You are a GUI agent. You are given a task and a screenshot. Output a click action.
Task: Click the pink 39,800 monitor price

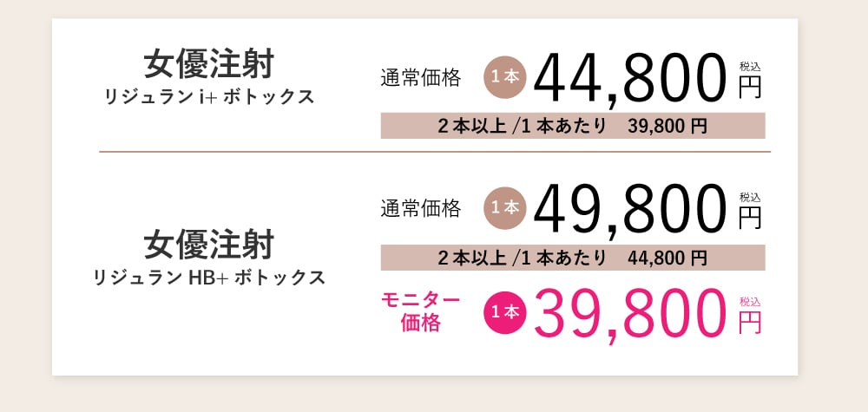tap(629, 314)
